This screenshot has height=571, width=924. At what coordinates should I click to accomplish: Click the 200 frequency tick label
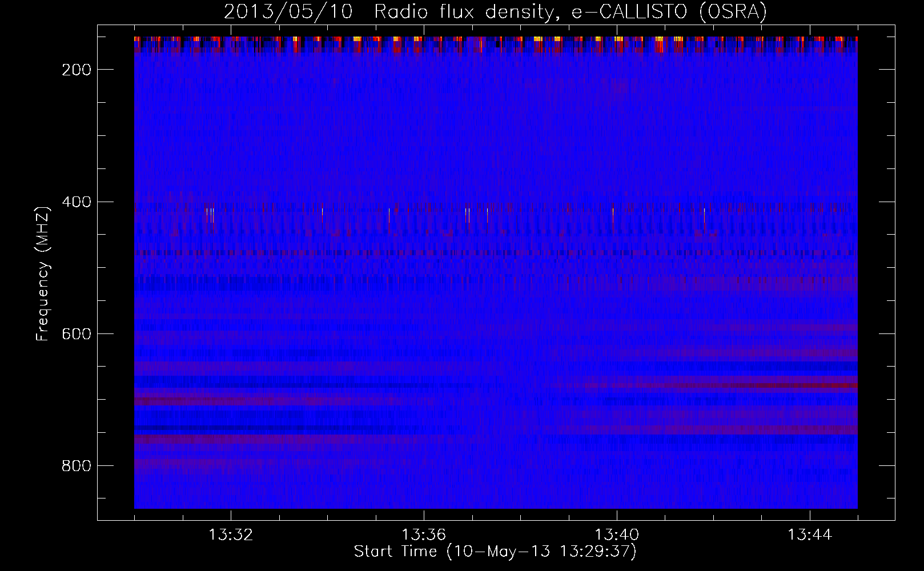point(76,70)
